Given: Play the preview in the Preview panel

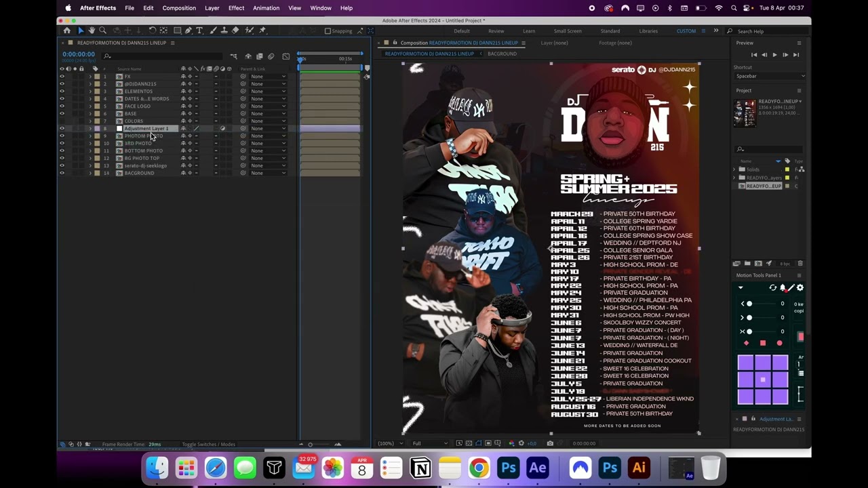Looking at the screenshot, I should point(774,55).
